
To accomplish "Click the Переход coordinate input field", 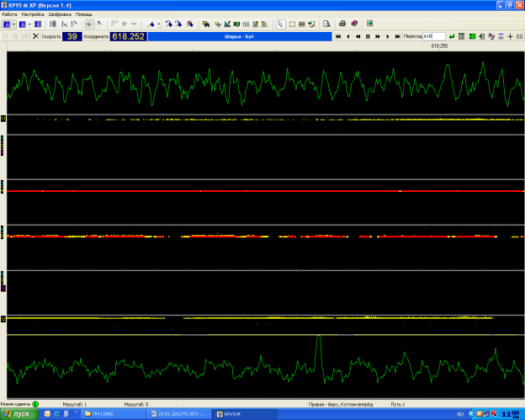I will click(432, 37).
